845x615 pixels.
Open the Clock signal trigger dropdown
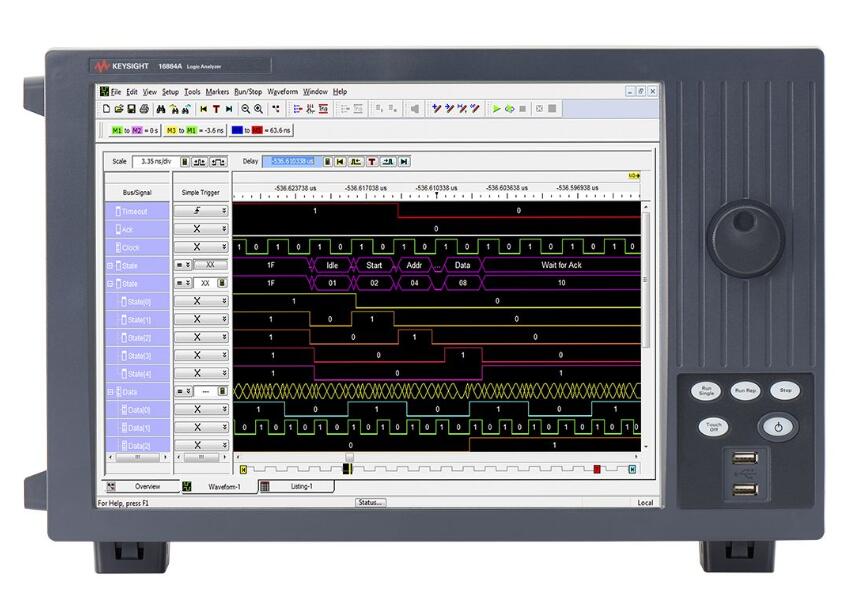tap(224, 247)
